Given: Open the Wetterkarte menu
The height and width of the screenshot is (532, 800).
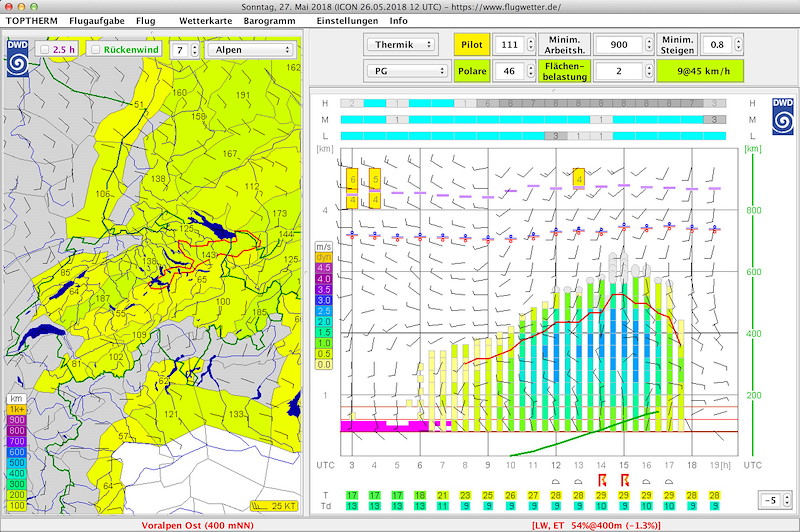Looking at the screenshot, I should 206,21.
